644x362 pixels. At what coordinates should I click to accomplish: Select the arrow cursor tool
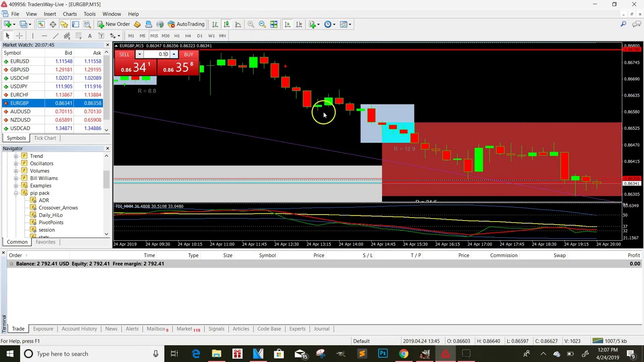8,36
